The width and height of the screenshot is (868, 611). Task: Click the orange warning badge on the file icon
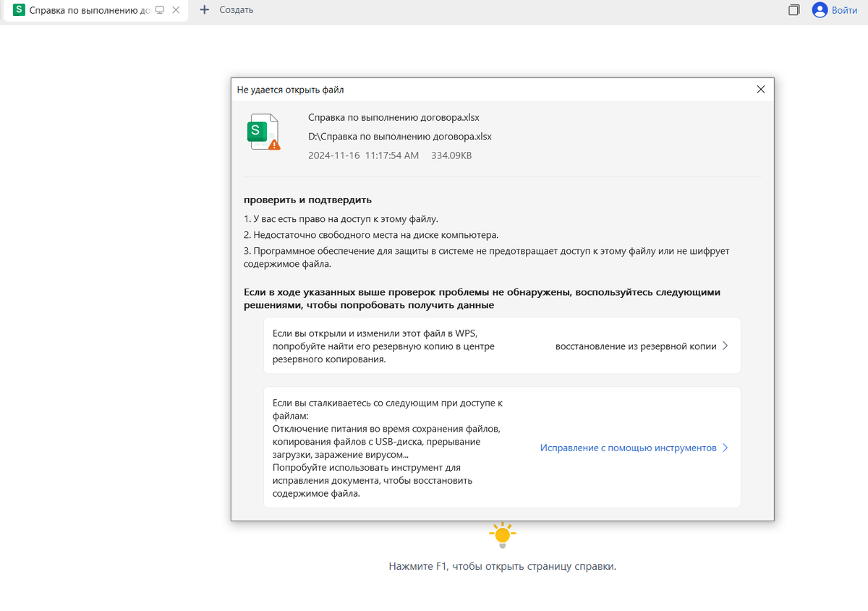click(273, 144)
